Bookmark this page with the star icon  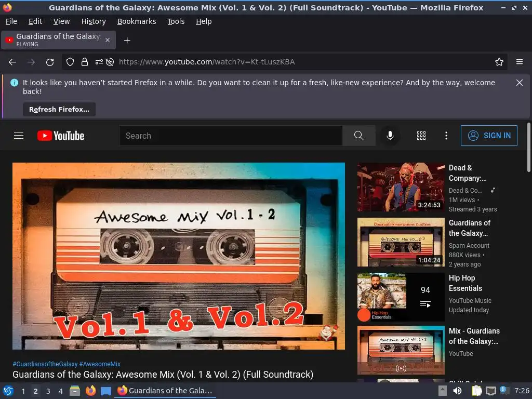(499, 62)
